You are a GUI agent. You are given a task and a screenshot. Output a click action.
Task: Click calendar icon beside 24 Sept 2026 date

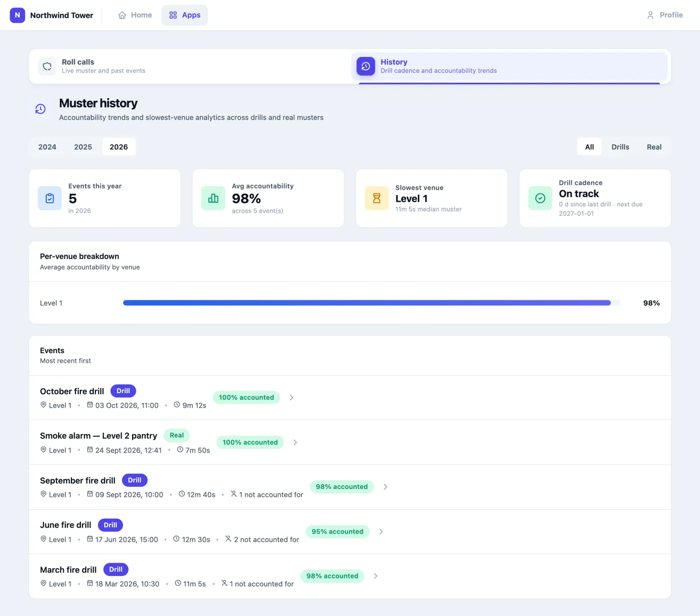pos(90,450)
